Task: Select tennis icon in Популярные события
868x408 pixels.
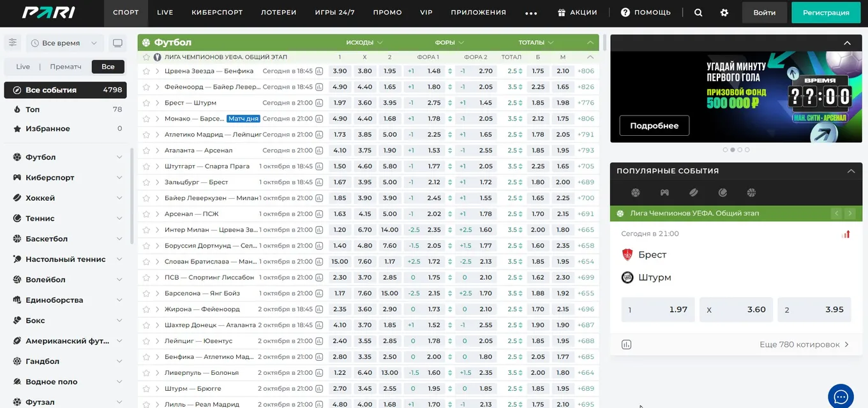Action: point(722,193)
